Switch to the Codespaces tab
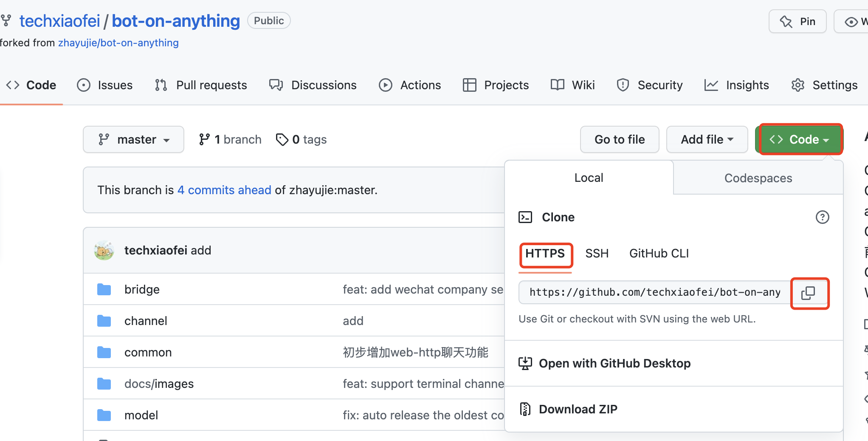868x441 pixels. [758, 178]
